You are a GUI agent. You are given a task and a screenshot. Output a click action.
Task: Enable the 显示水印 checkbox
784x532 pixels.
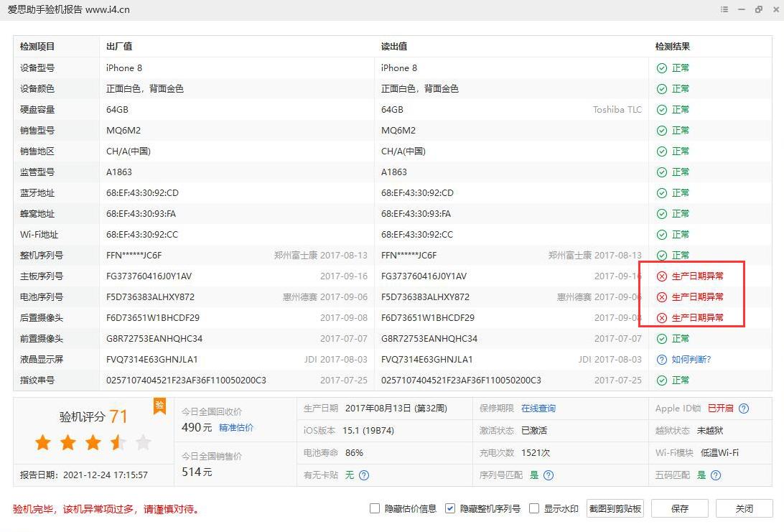[534, 508]
